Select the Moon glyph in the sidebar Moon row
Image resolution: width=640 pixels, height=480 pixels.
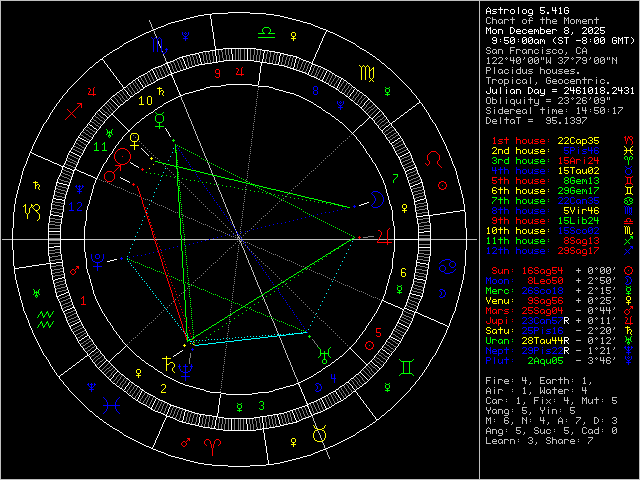point(628,281)
